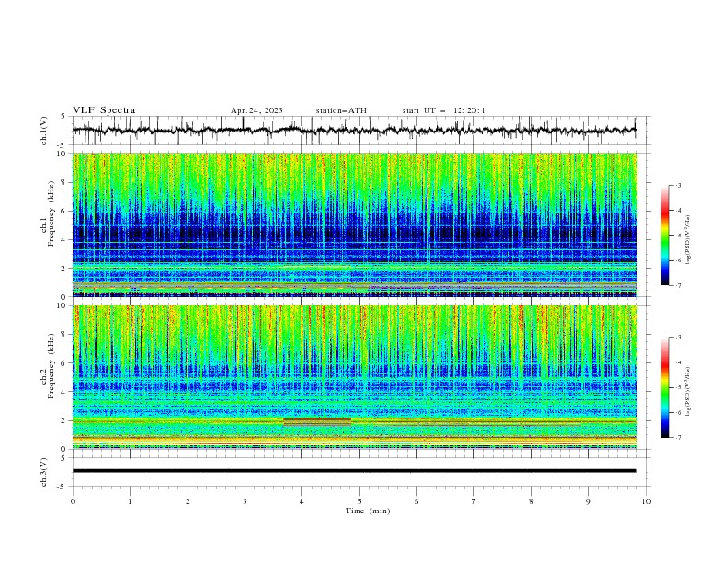Click time axis tick label "9"
Image resolution: width=728 pixels, height=563 pixels.
point(589,501)
